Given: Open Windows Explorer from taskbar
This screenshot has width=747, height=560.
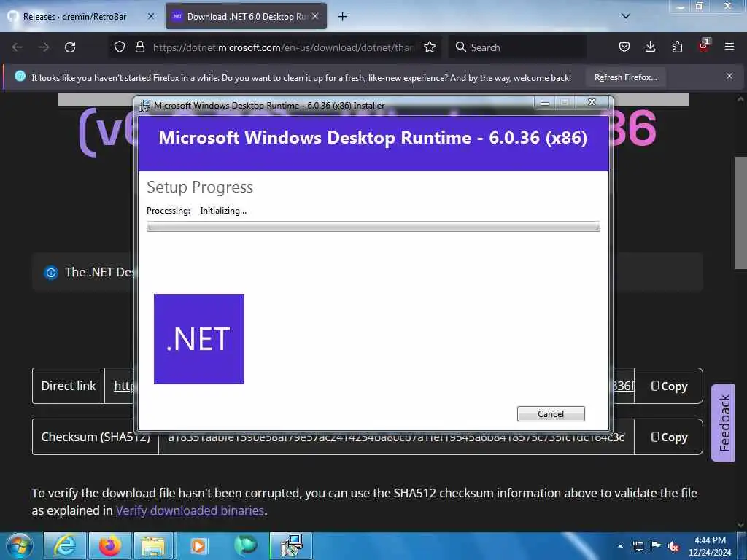Looking at the screenshot, I should click(x=153, y=545).
